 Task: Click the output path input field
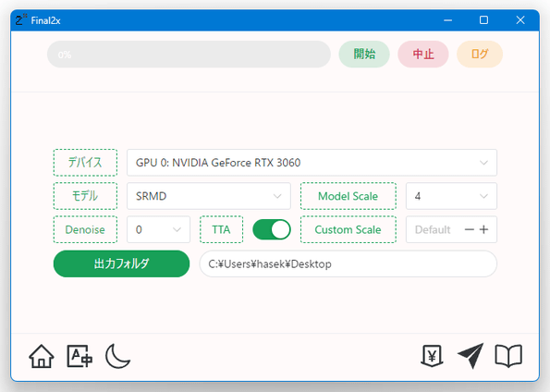coord(348,263)
